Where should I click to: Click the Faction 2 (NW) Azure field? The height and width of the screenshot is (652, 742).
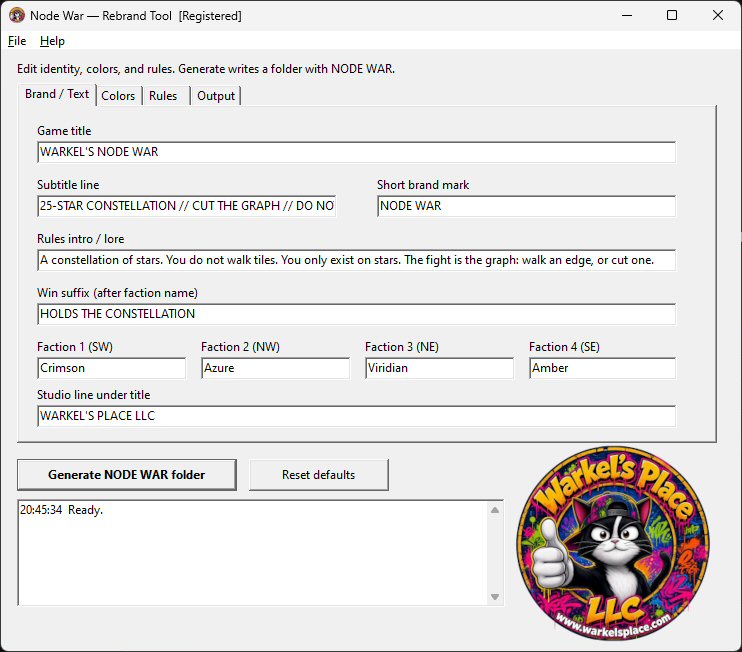coord(275,368)
